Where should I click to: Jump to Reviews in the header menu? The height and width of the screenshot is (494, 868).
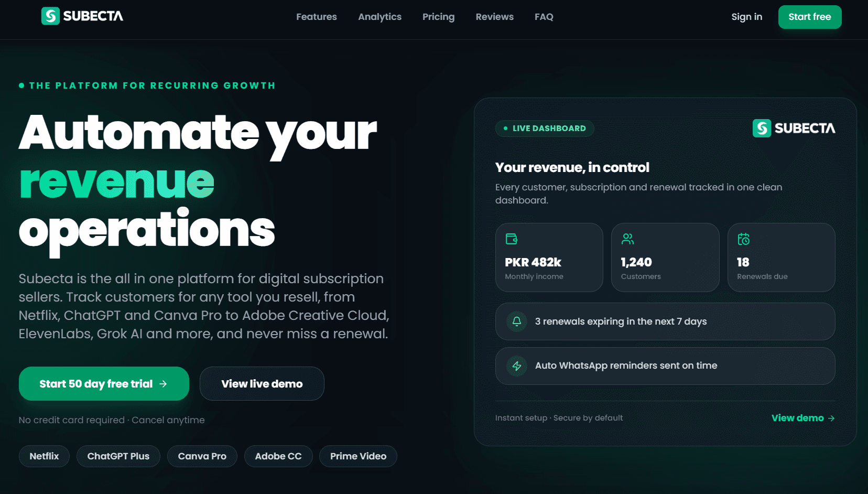495,17
